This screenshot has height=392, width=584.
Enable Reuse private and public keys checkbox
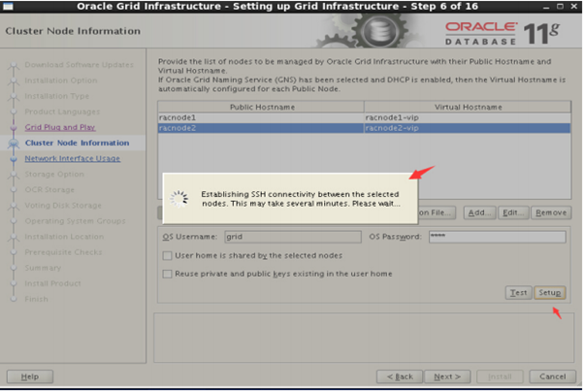(x=167, y=274)
